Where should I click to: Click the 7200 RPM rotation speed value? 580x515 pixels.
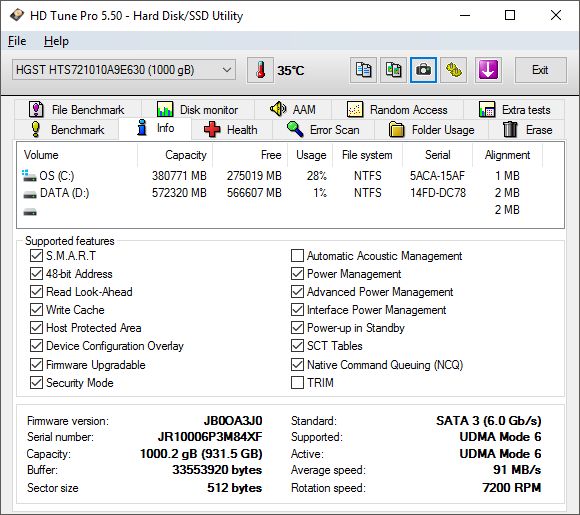[x=512, y=488]
